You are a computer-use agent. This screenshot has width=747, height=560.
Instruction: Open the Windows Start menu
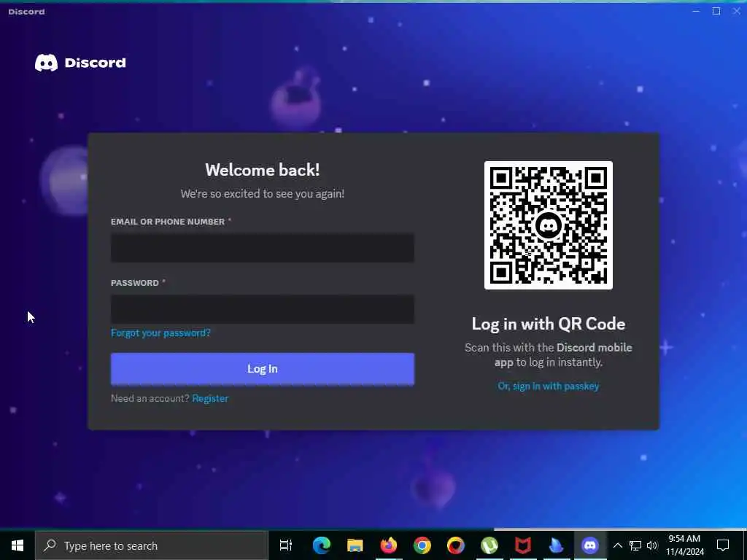point(18,545)
